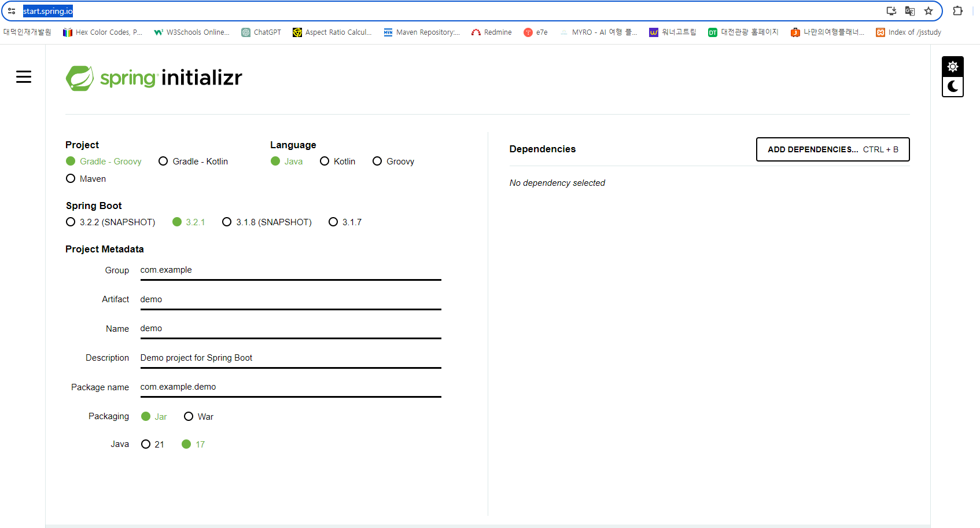Screen dimensions: 980x528
Task: Open the browser extensions puzzle icon
Action: 958,11
